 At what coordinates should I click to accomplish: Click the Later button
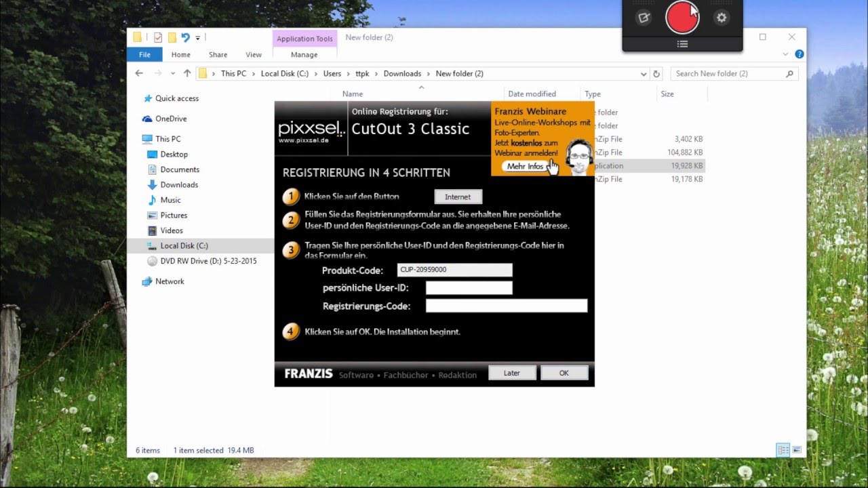click(x=512, y=373)
